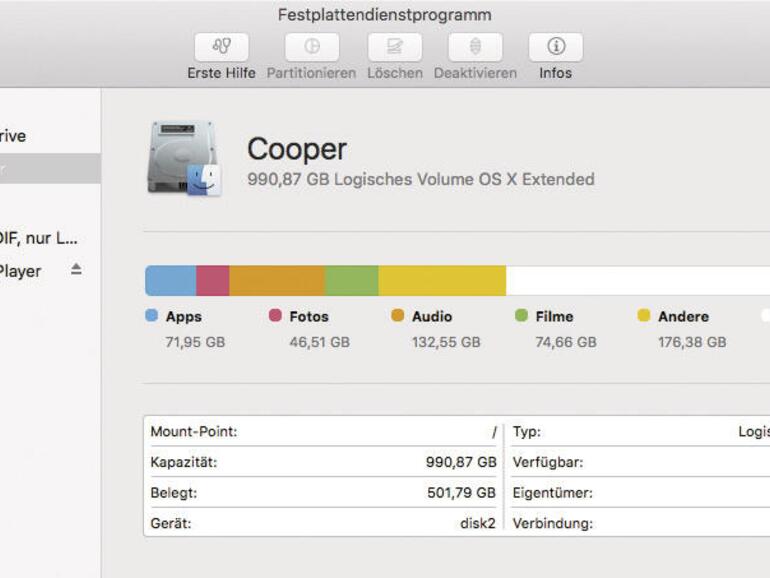Eject the Player volume in sidebar
770x578 pixels.
pos(76,270)
